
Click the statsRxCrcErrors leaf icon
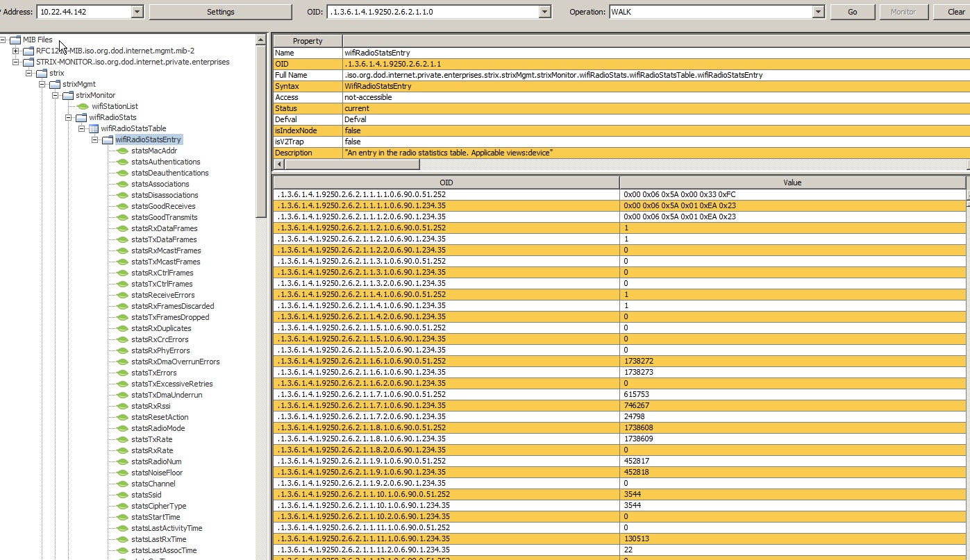[122, 339]
